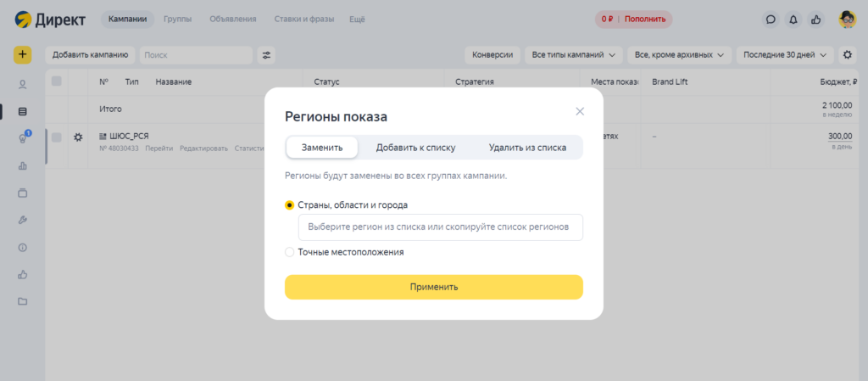Switch to 'Удалить из списка' tab

(x=527, y=147)
